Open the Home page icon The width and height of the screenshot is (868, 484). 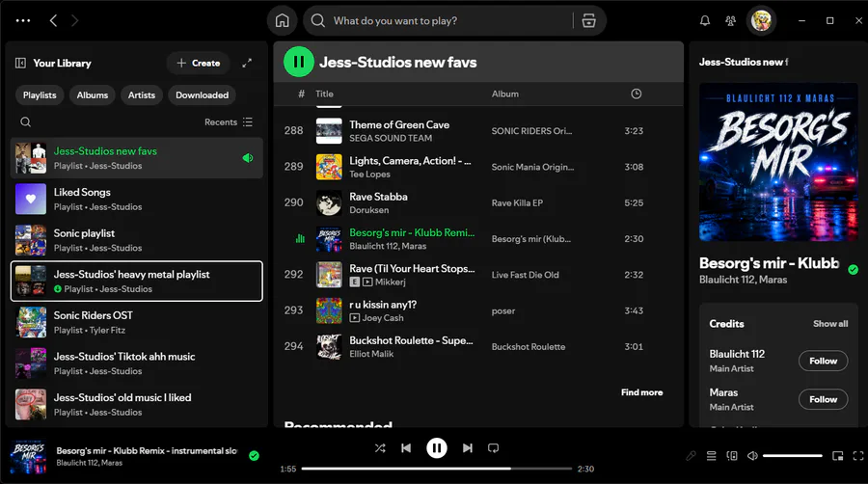pos(283,20)
